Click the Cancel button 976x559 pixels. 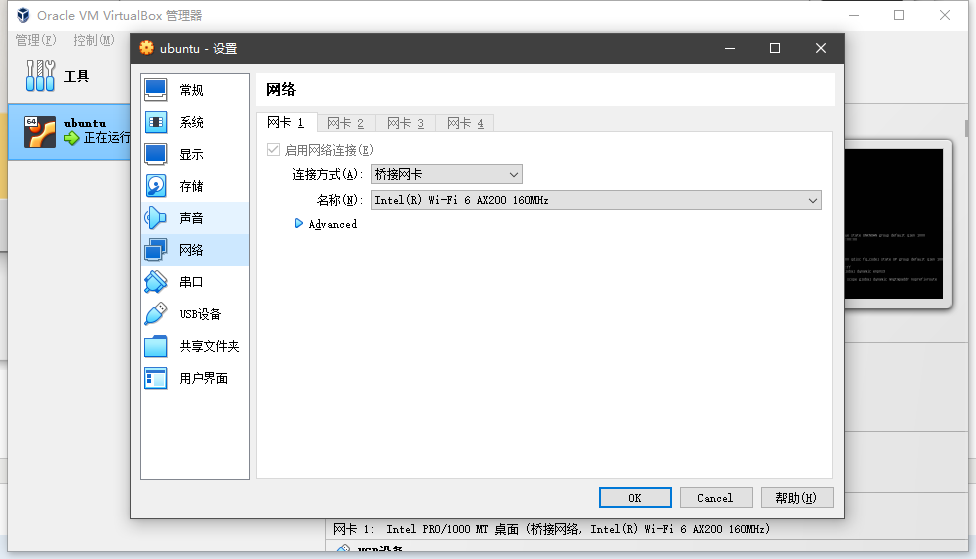click(x=716, y=497)
